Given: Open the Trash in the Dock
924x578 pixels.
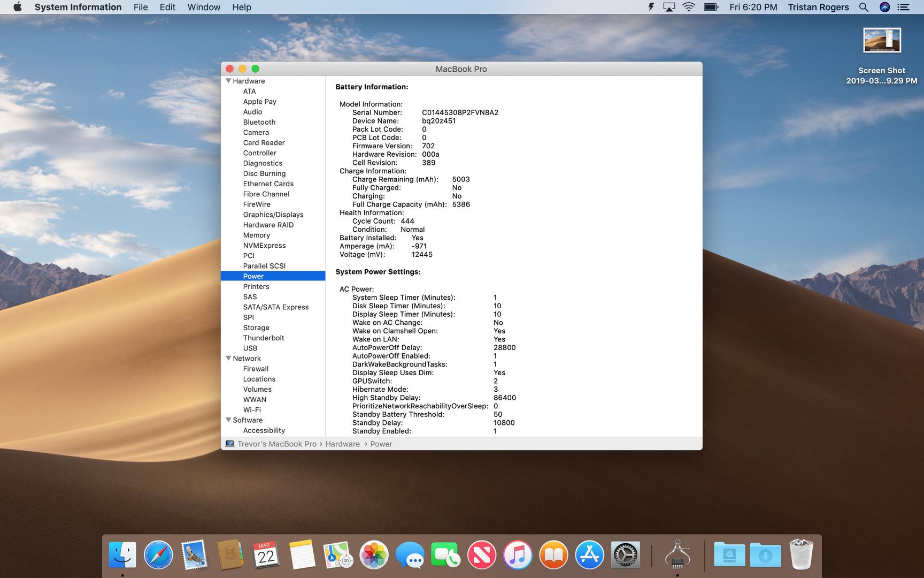Looking at the screenshot, I should [801, 555].
